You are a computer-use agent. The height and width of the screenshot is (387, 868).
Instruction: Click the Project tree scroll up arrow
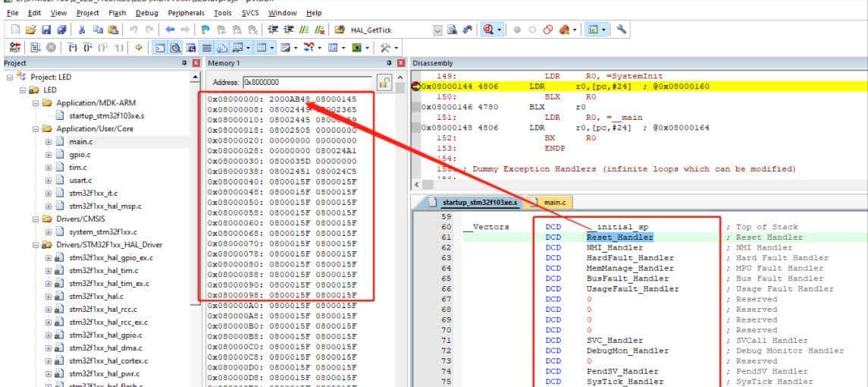coord(196,78)
